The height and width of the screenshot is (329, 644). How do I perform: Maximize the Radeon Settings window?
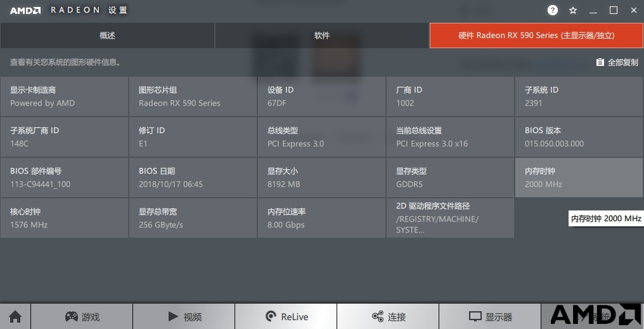(613, 11)
